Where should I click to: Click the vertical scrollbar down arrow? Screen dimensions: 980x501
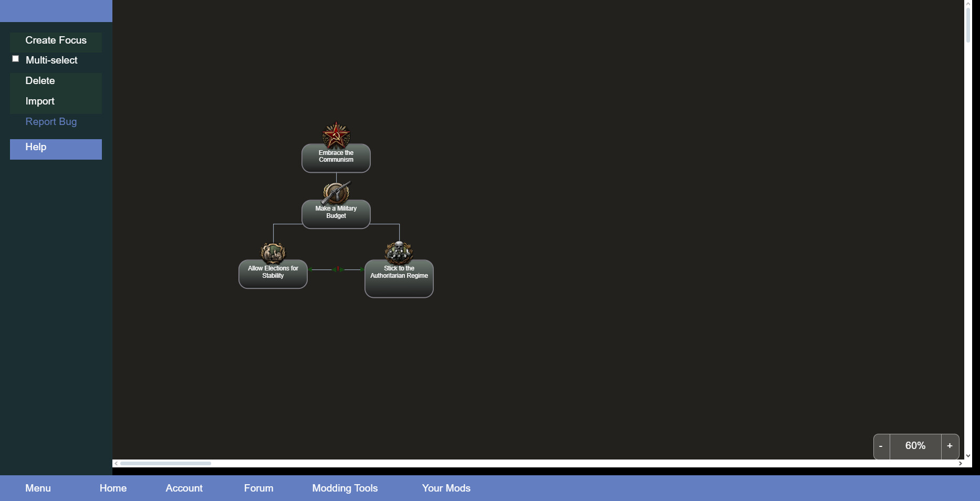(x=968, y=456)
